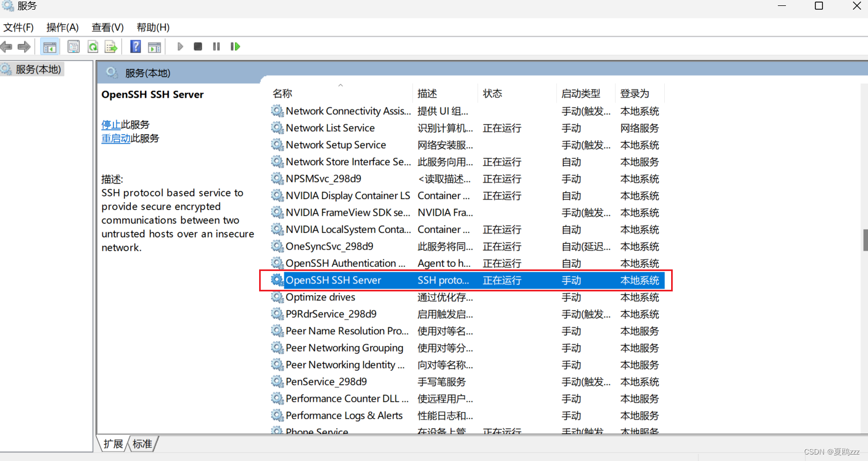The width and height of the screenshot is (868, 461).
Task: Click SSH proto... description cell
Action: [x=444, y=280]
